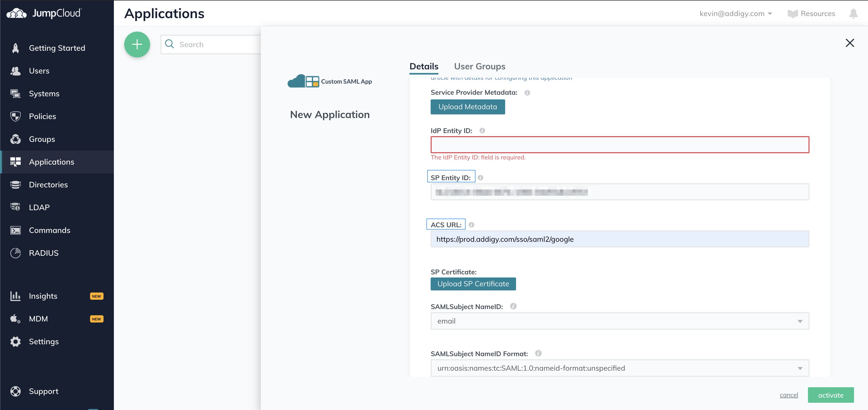Select the Commands terminal icon

pyautogui.click(x=16, y=230)
